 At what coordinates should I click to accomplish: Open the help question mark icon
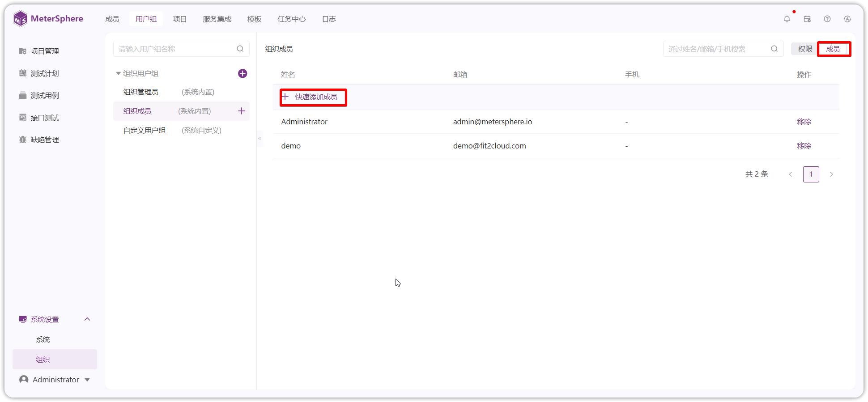point(827,19)
